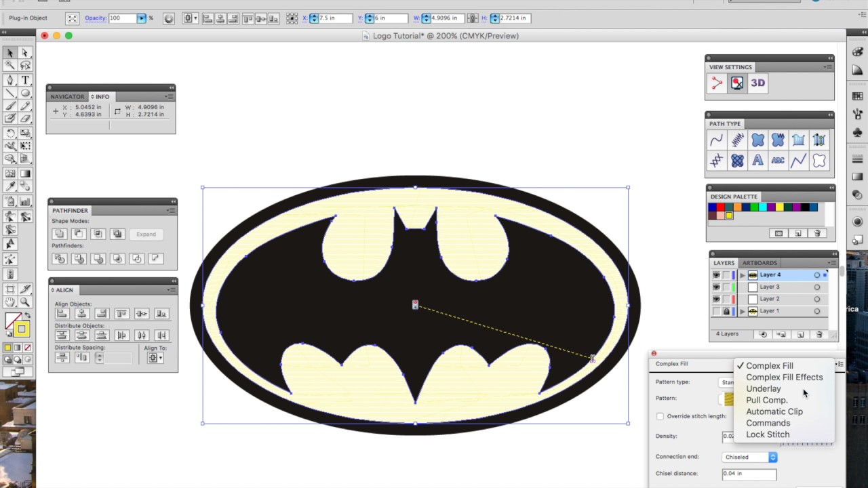
Task: Choose the lettering 'A' path type icon
Action: pos(757,161)
